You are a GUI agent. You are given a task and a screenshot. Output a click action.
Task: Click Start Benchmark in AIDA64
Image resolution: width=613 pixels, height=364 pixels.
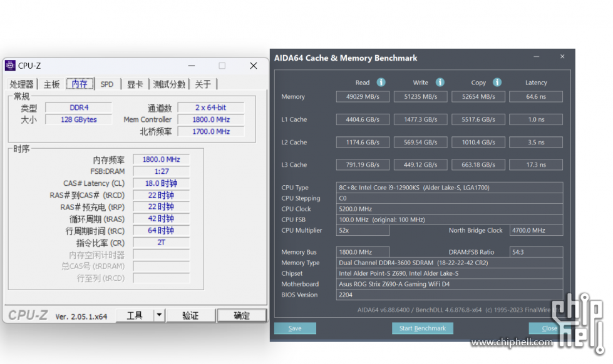[422, 328]
